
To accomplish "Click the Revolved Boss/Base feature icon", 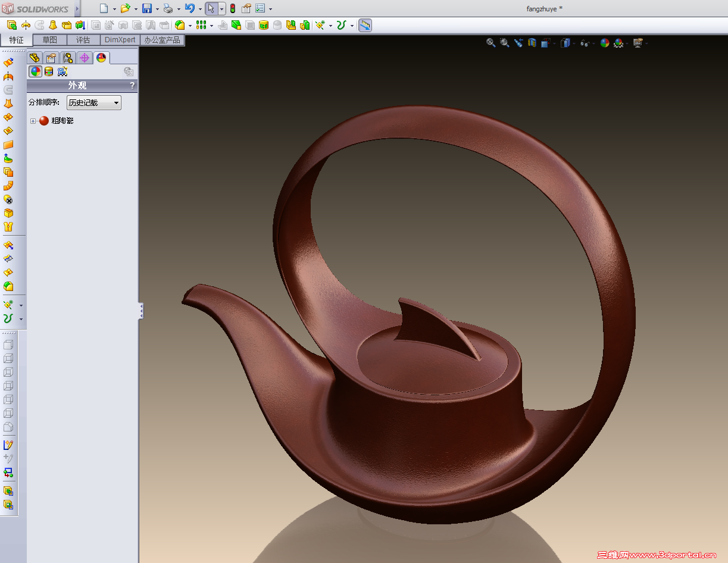I will [26, 25].
